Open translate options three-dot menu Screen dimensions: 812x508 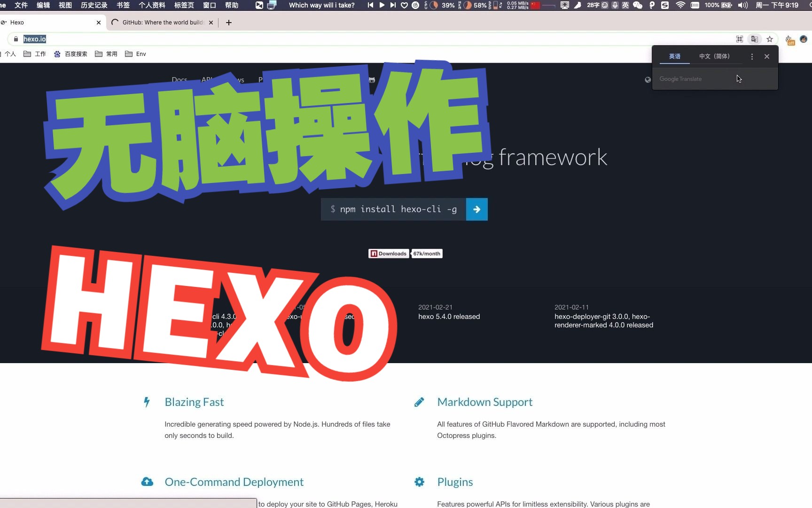click(752, 56)
